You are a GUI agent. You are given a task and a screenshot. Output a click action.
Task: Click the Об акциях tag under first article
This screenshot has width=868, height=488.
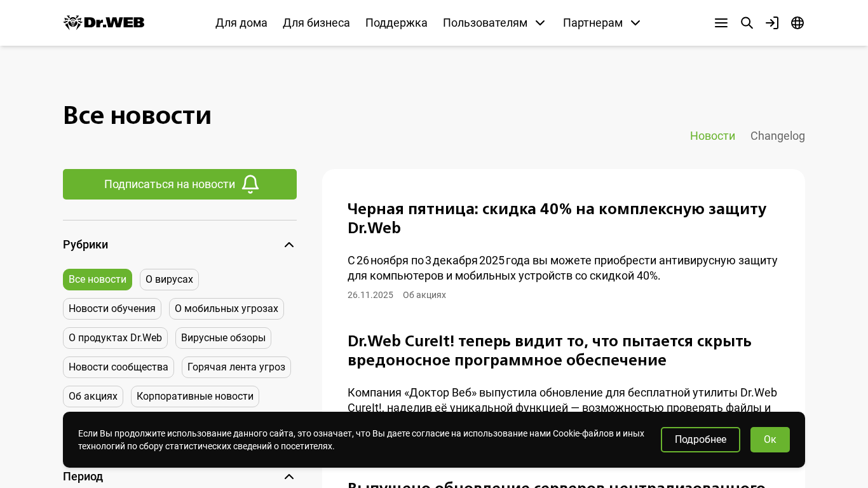[x=424, y=295]
